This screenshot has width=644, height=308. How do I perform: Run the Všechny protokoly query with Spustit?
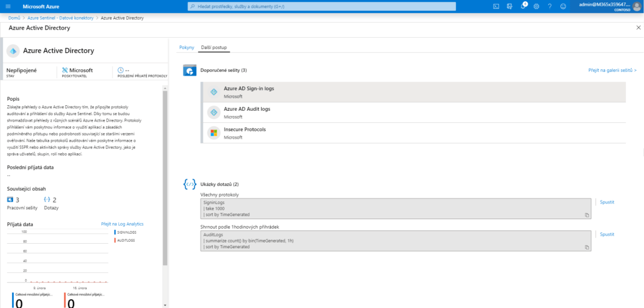(607, 202)
